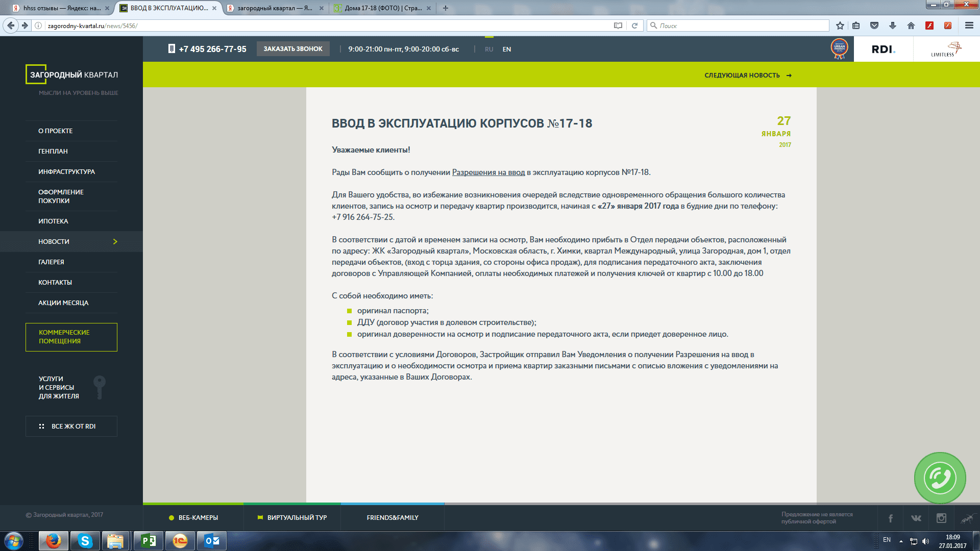This screenshot has height=551, width=980.
Task: Switch site language to EN
Action: click(507, 49)
